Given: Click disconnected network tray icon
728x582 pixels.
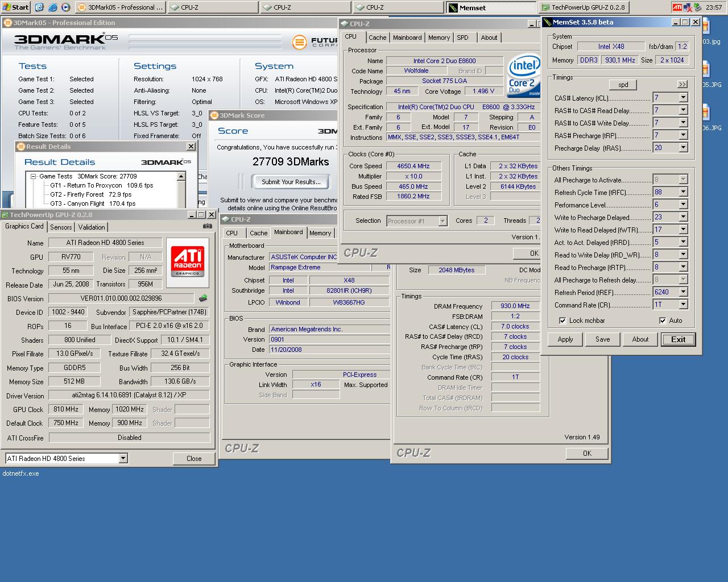Looking at the screenshot, I should pos(687,7).
